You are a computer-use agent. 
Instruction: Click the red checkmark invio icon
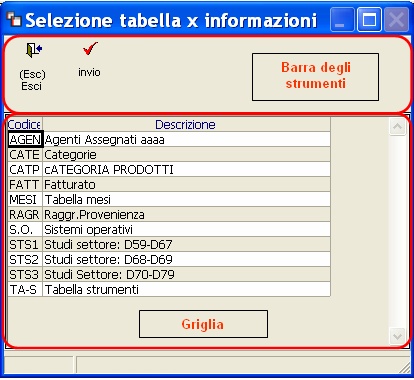coord(90,49)
